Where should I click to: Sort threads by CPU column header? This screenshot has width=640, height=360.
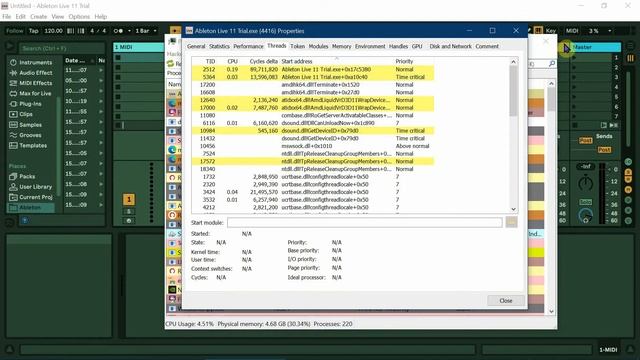point(233,61)
